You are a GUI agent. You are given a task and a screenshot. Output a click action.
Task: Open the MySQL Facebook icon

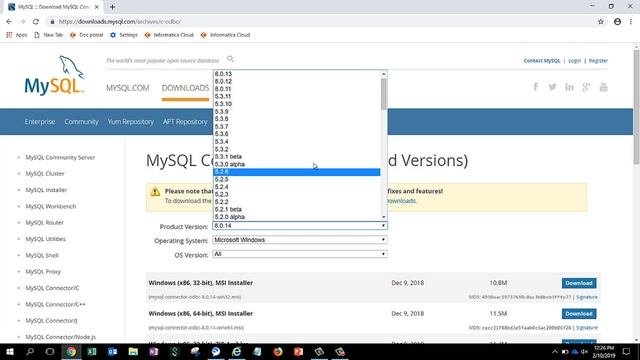[x=535, y=87]
